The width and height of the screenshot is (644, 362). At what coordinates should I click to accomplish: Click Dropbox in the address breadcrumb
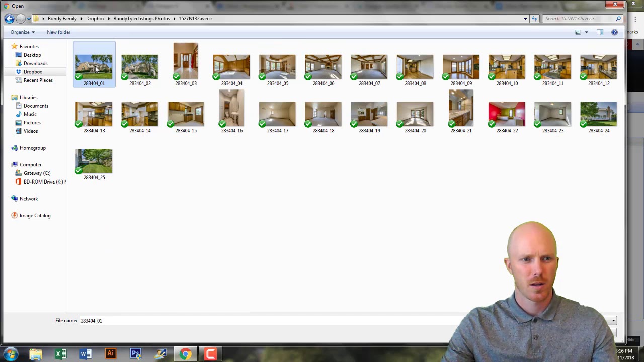[95, 19]
